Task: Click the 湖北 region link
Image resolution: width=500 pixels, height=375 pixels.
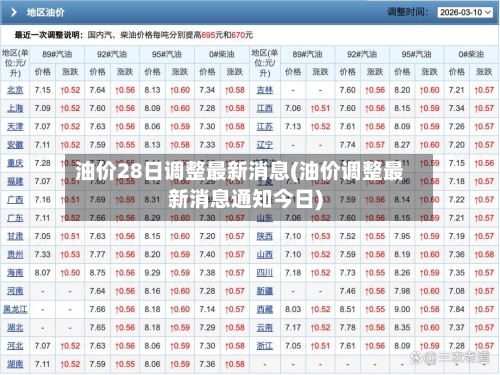Action: [x=15, y=328]
